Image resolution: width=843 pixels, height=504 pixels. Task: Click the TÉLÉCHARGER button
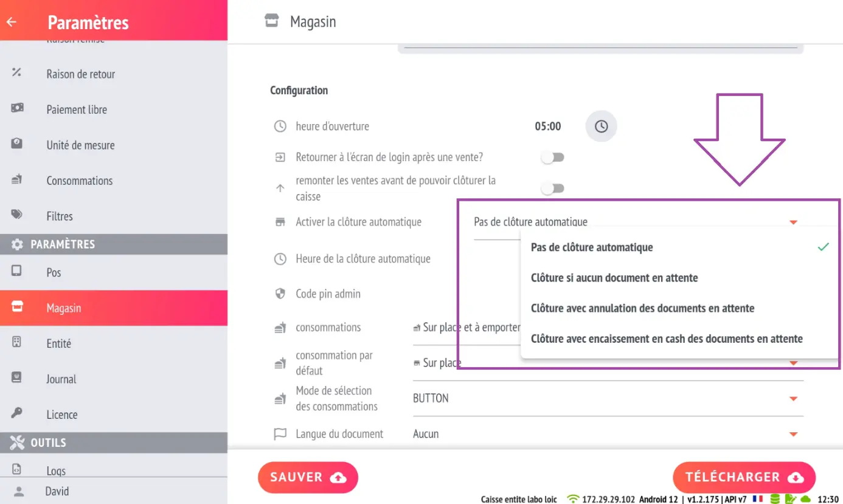click(744, 477)
